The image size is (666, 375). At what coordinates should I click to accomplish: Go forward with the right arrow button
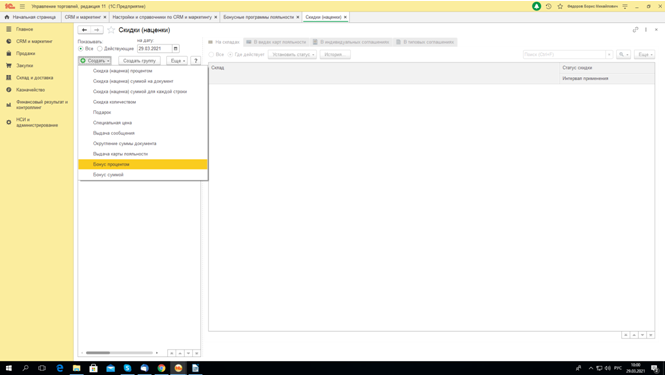click(x=96, y=30)
